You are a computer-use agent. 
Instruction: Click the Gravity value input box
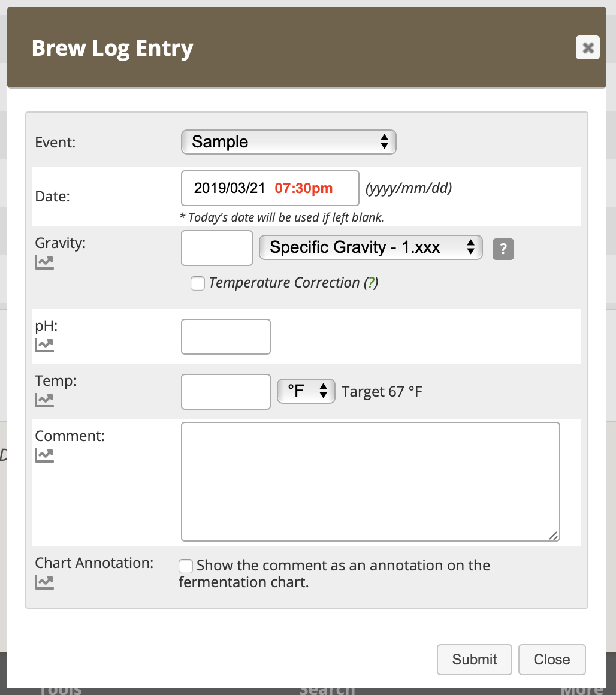217,248
